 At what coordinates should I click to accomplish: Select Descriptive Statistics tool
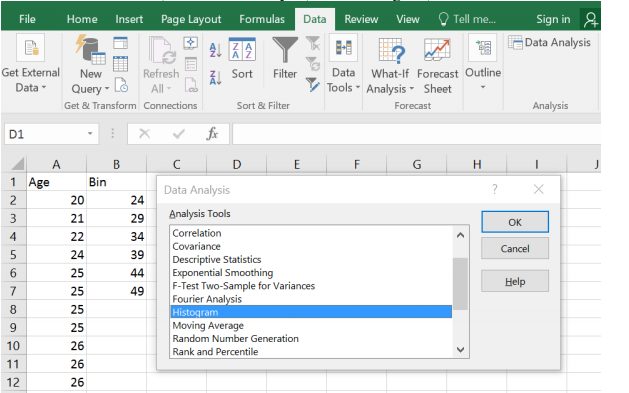click(311, 259)
